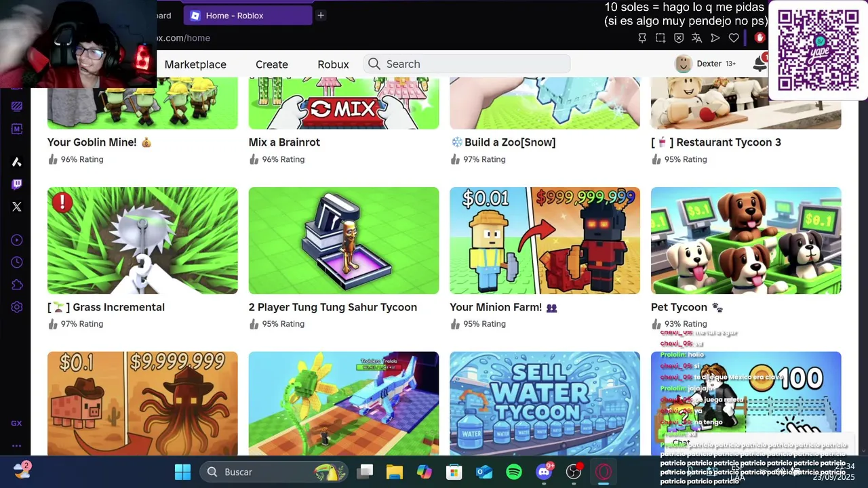The width and height of the screenshot is (868, 488).
Task: Open the Your Minion Farm! title link
Action: click(503, 307)
